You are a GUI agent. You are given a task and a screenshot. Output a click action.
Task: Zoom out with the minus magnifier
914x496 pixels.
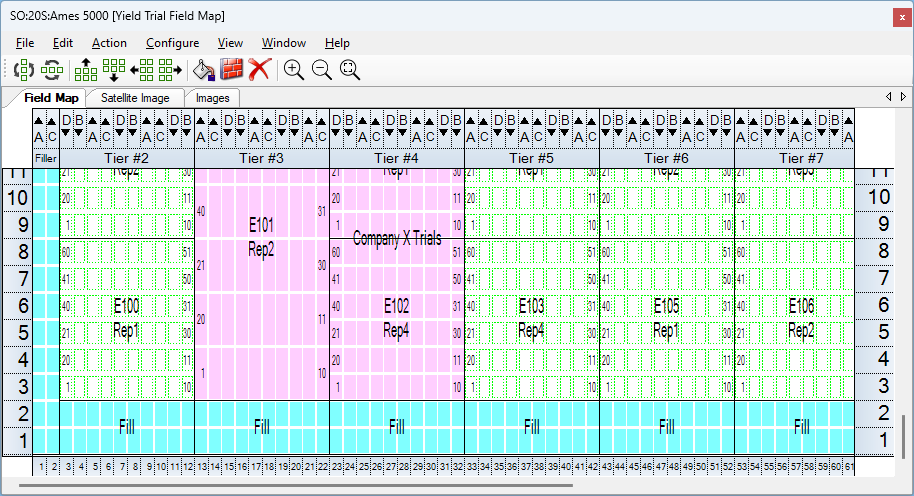click(322, 70)
